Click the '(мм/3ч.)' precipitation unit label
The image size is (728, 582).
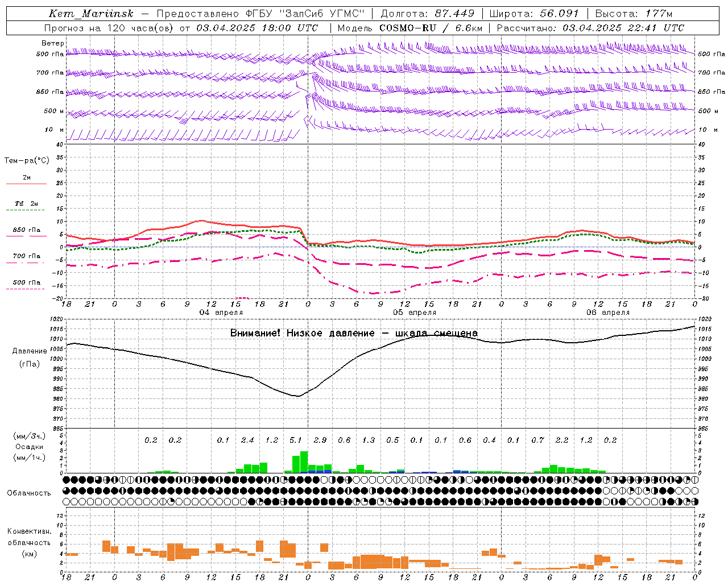tap(30, 436)
